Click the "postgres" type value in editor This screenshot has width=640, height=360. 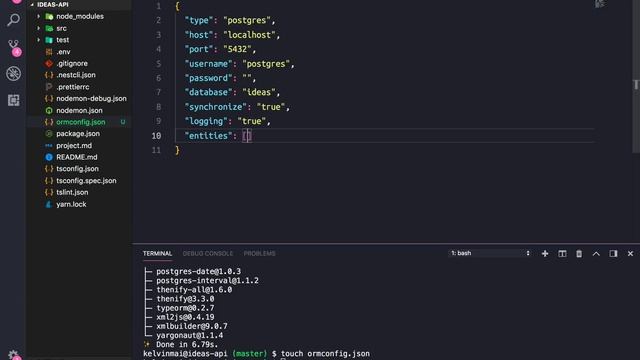pos(247,20)
